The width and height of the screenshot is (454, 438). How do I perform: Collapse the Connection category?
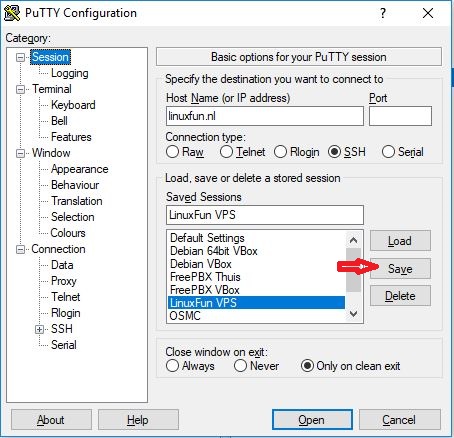click(x=20, y=249)
